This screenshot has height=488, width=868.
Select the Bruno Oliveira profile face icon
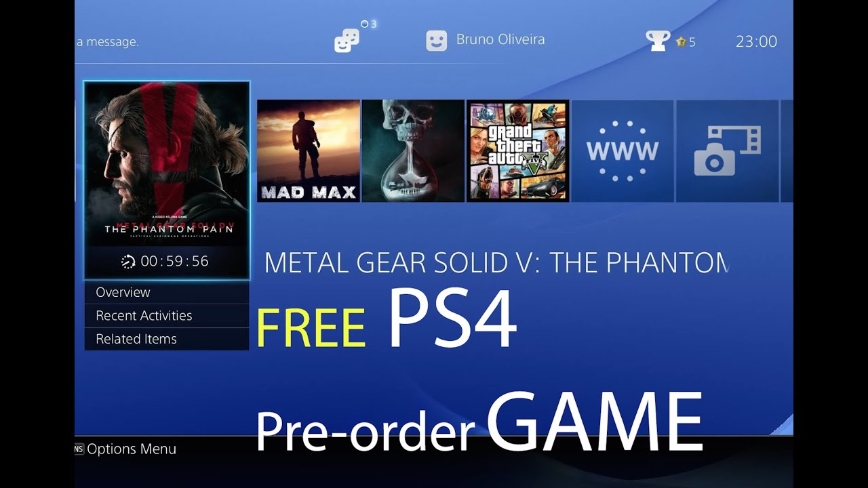click(x=437, y=41)
